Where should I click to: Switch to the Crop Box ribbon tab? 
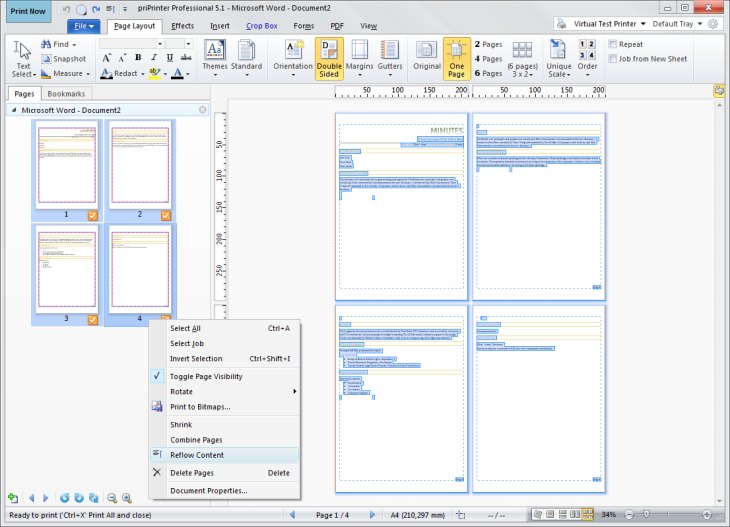pyautogui.click(x=261, y=26)
